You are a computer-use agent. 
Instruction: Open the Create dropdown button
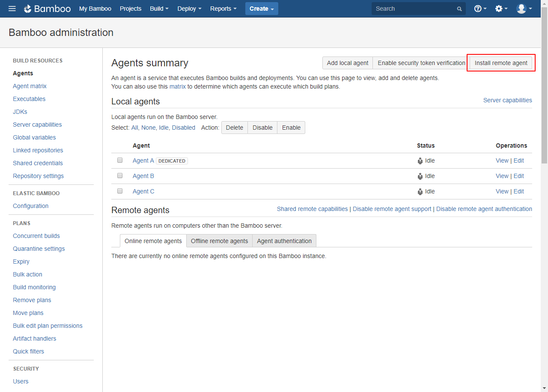click(262, 9)
